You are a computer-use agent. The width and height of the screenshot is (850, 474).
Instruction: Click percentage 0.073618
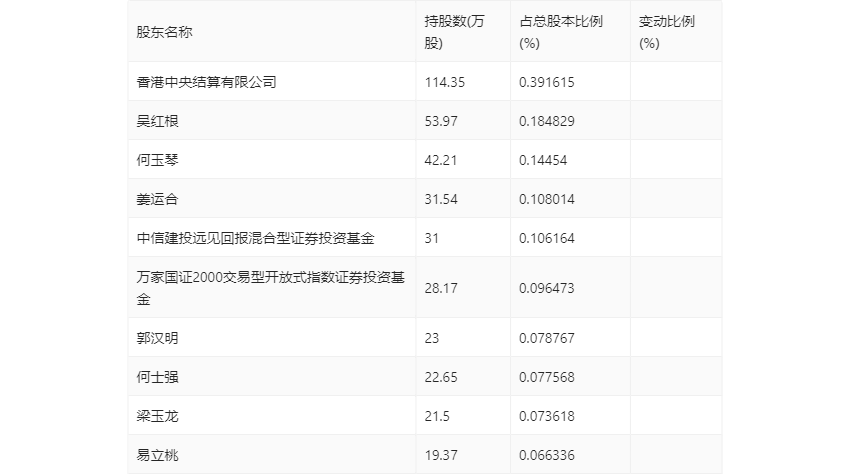click(x=546, y=416)
